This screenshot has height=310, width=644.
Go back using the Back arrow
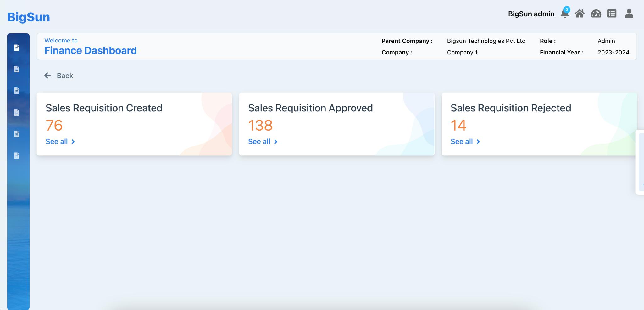pos(59,76)
